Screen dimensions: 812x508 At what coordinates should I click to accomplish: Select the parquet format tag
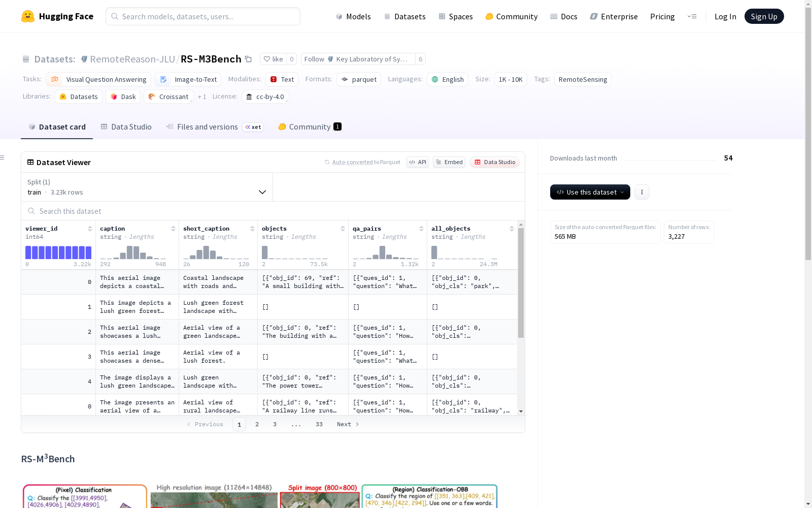358,79
